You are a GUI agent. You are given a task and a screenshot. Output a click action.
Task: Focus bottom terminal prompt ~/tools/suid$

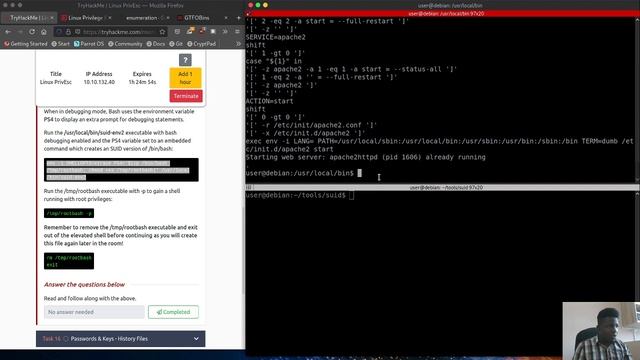(x=296, y=195)
